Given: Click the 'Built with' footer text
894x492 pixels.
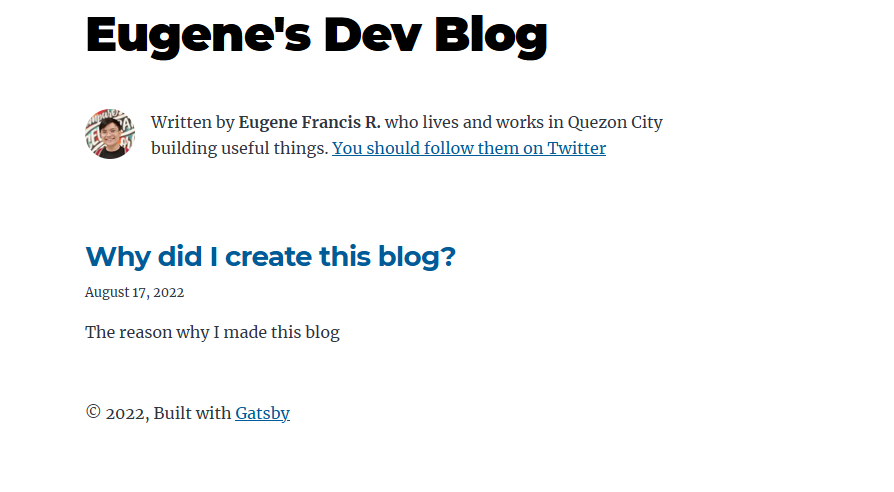Looking at the screenshot, I should click(x=192, y=413).
